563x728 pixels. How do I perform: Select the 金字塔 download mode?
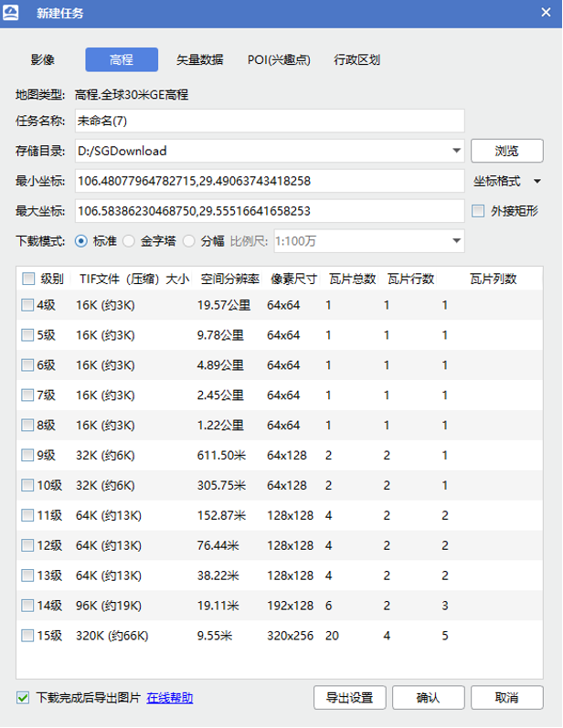click(x=128, y=241)
